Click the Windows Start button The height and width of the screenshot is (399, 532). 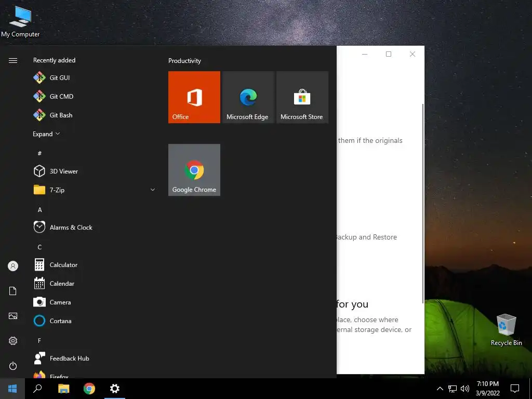point(12,389)
